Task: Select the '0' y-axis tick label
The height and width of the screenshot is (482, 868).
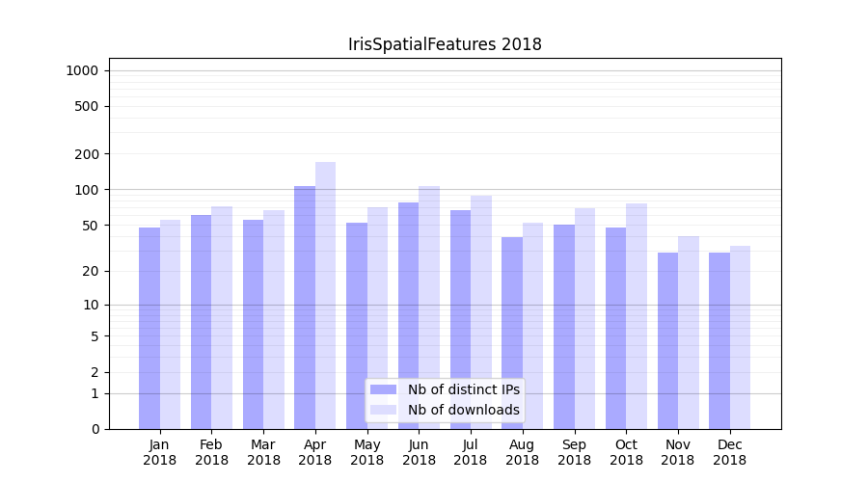Action: coord(95,429)
